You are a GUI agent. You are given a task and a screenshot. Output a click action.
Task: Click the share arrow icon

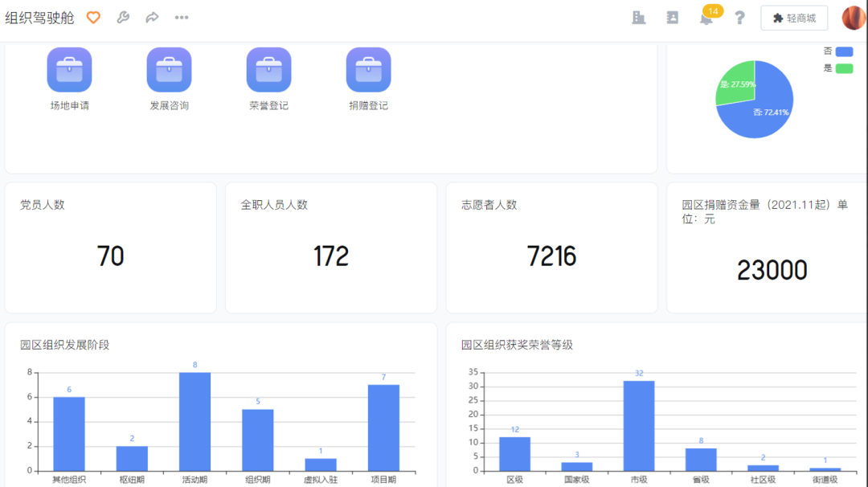(x=152, y=18)
